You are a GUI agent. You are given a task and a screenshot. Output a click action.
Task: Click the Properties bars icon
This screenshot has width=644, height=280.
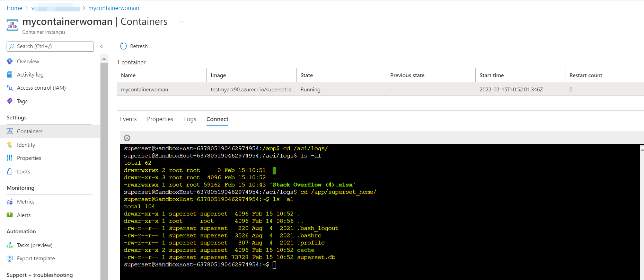point(10,158)
